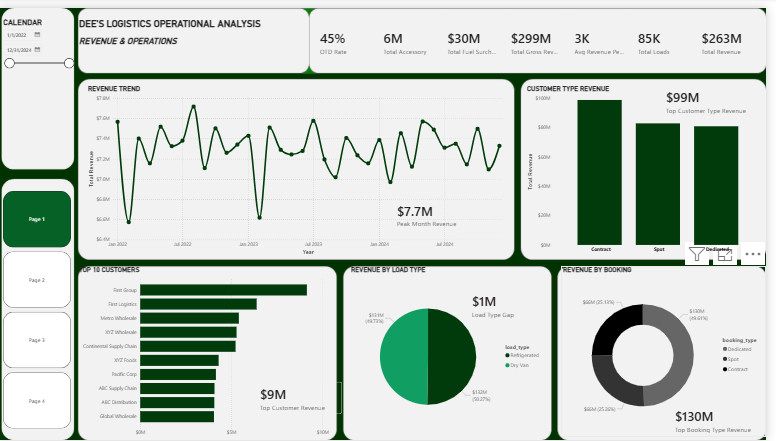Click the Dry Van legend marker in load_type legend
The image size is (776, 441).
[x=507, y=365]
